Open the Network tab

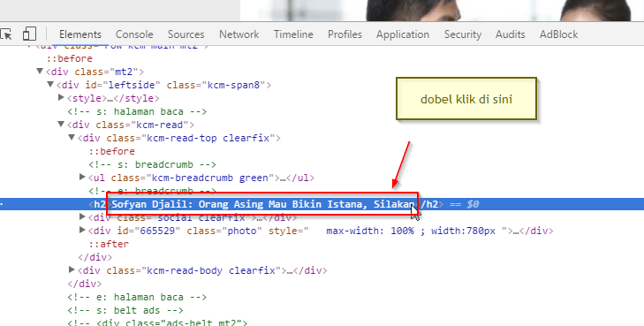tap(239, 34)
